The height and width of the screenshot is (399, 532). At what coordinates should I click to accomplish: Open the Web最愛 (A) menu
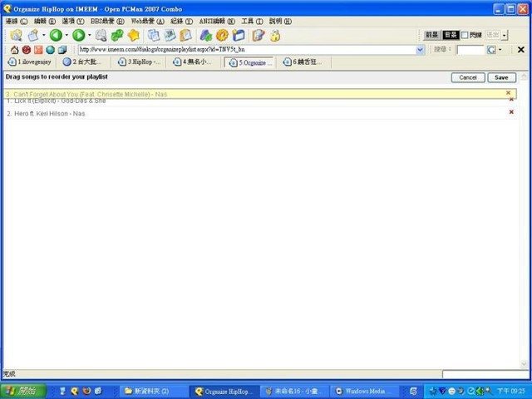(148, 21)
